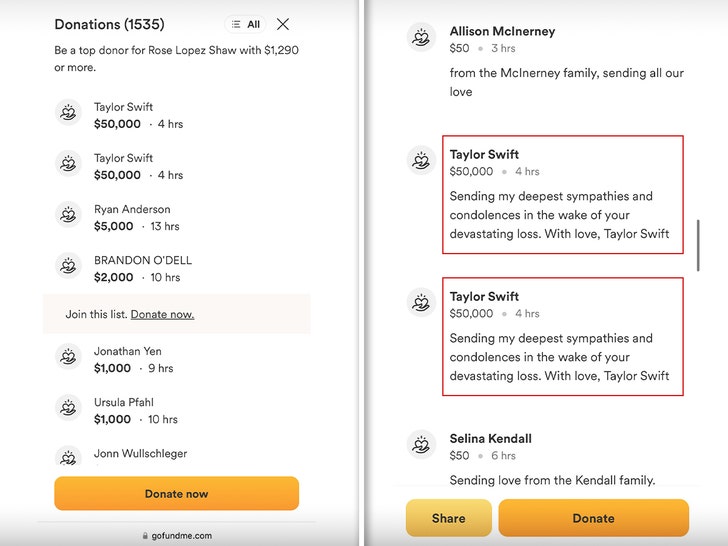Click the donor icon next to Selina Kendall
728x546 pixels.
tap(421, 444)
